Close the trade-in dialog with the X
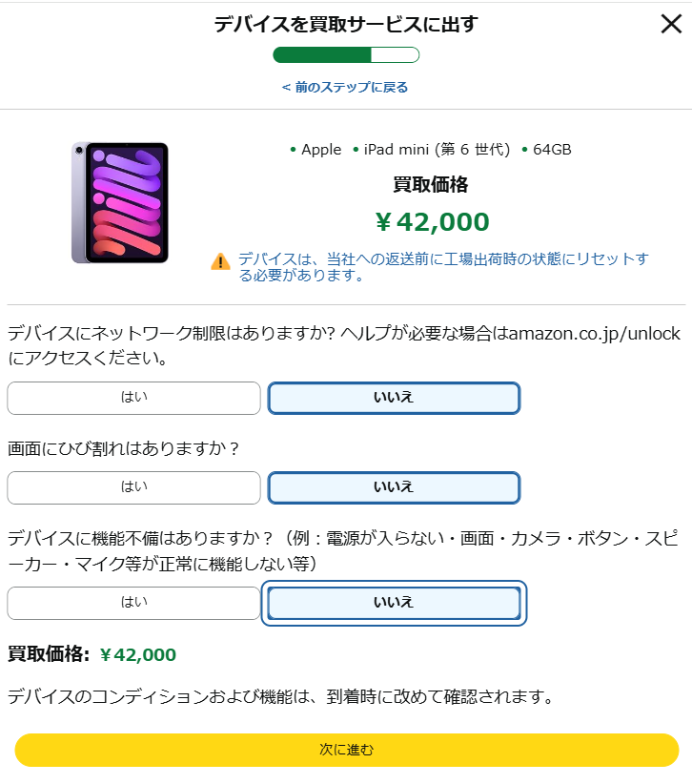The image size is (692, 784). pos(671,24)
